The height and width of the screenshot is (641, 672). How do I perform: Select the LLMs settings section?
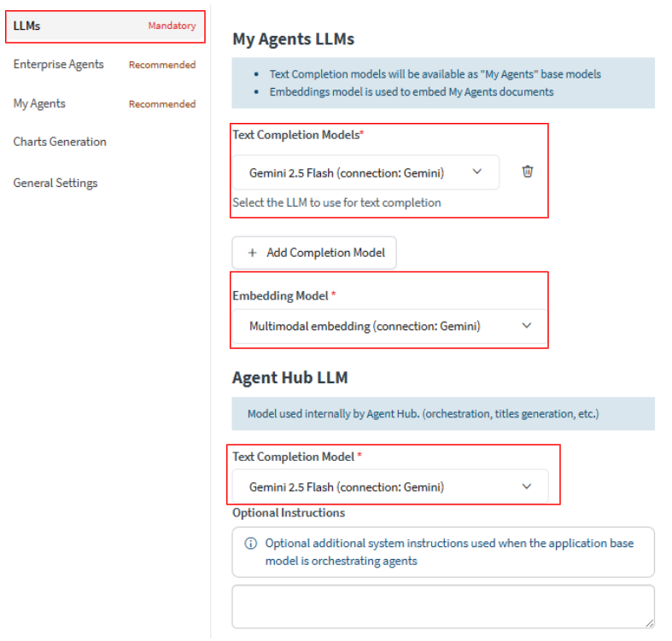pyautogui.click(x=27, y=26)
